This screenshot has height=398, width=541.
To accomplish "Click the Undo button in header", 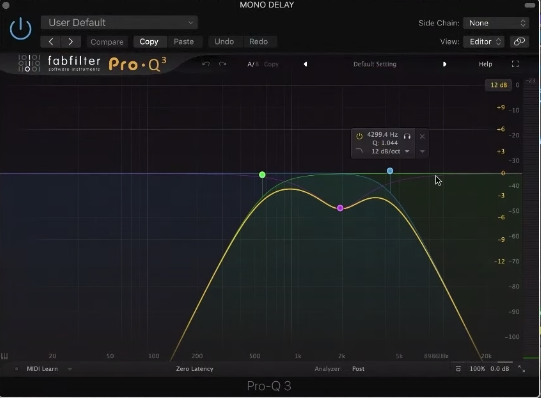I will [x=224, y=42].
